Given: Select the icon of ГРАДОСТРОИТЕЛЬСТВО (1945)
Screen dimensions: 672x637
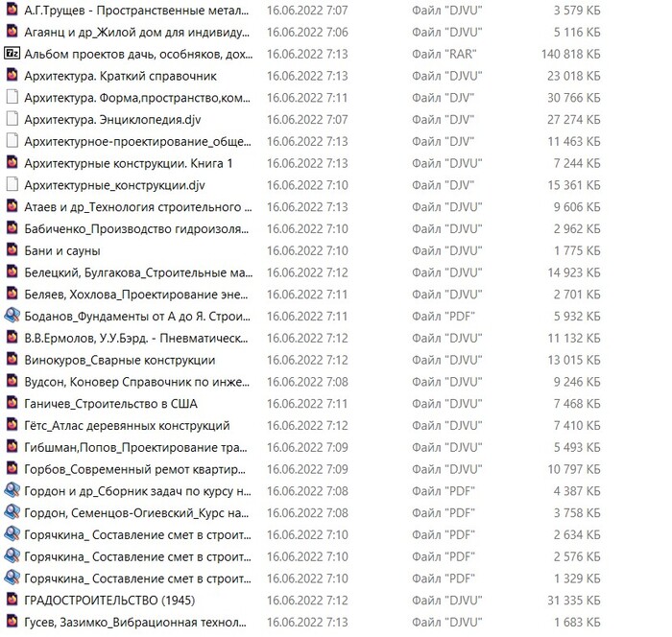Looking at the screenshot, I should coord(12,600).
